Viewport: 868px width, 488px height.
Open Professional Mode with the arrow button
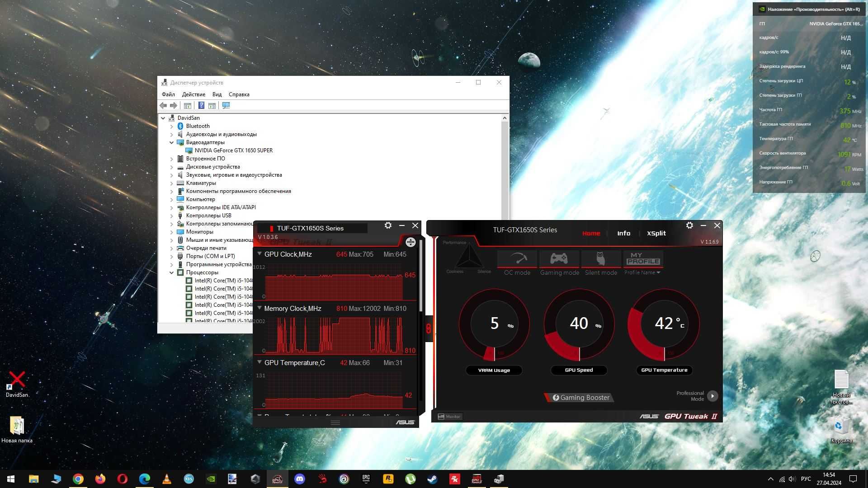(712, 396)
